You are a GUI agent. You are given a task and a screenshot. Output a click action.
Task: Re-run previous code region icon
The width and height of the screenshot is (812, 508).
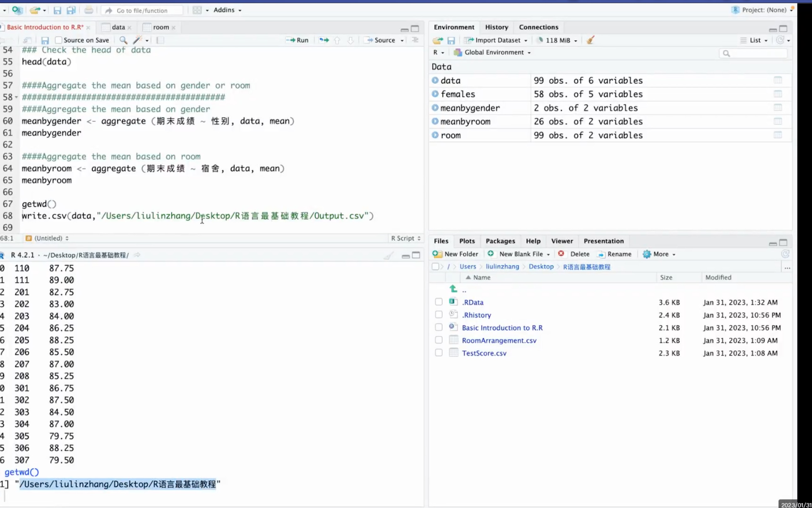(x=324, y=40)
